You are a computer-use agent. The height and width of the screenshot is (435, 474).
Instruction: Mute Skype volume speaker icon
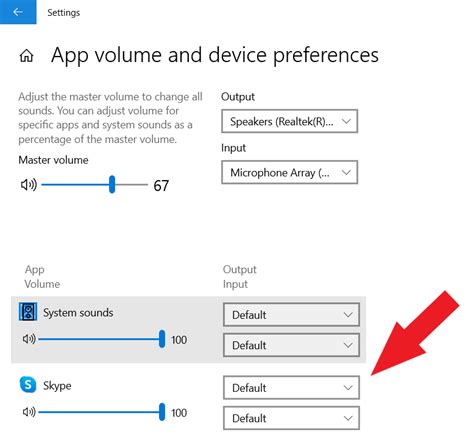click(x=29, y=412)
